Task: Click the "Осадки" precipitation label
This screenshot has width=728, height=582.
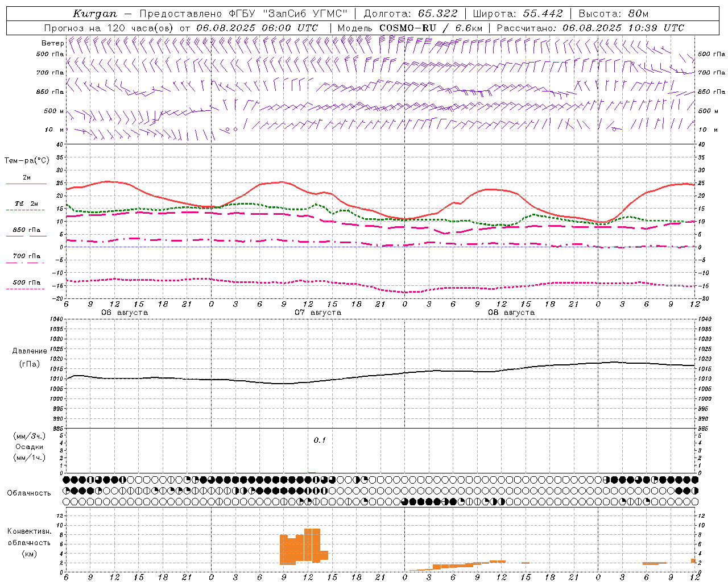Action: pyautogui.click(x=30, y=447)
